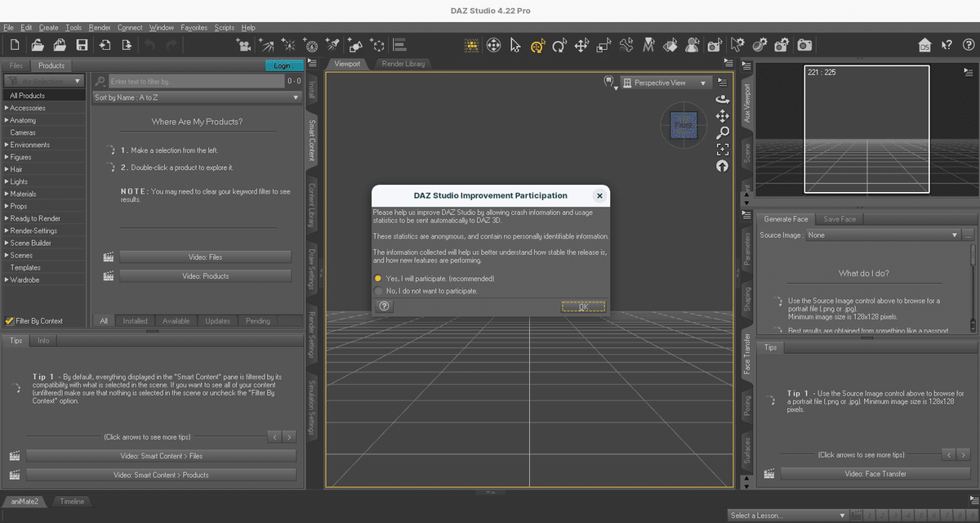Open the File menu
This screenshot has height=523, width=980.
coord(9,28)
